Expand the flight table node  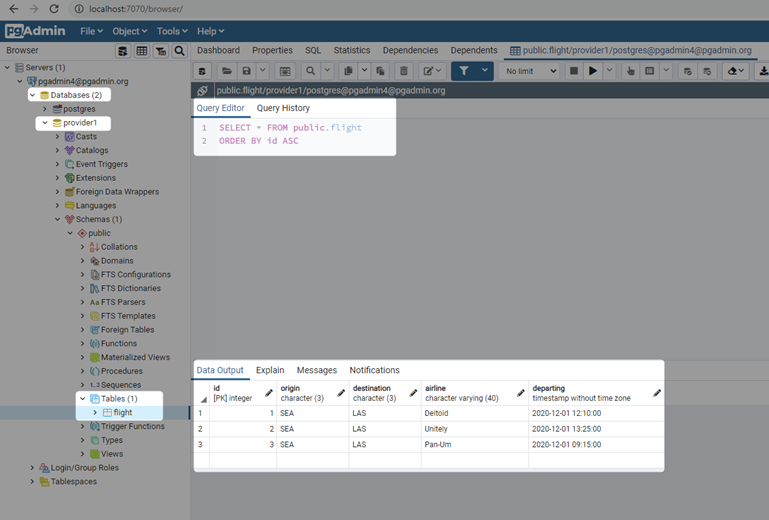click(x=95, y=413)
